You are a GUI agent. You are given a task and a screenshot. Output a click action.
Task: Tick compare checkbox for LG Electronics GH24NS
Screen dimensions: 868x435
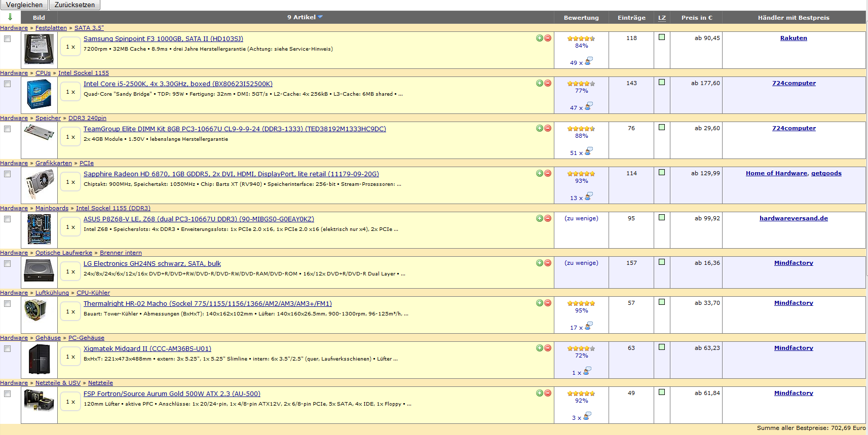(x=7, y=263)
